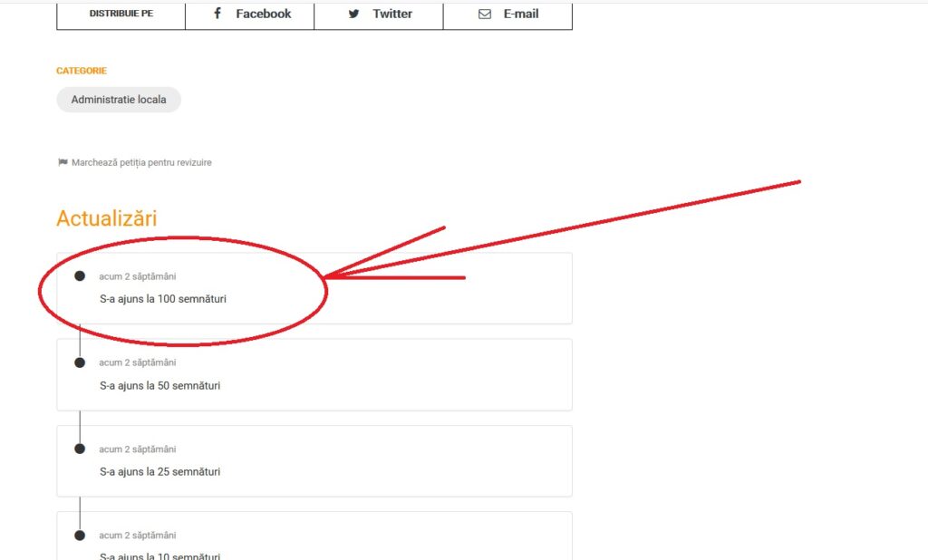The height and width of the screenshot is (560, 928).
Task: Open the update S-a ajuns la 25 semnături
Action: (x=159, y=471)
